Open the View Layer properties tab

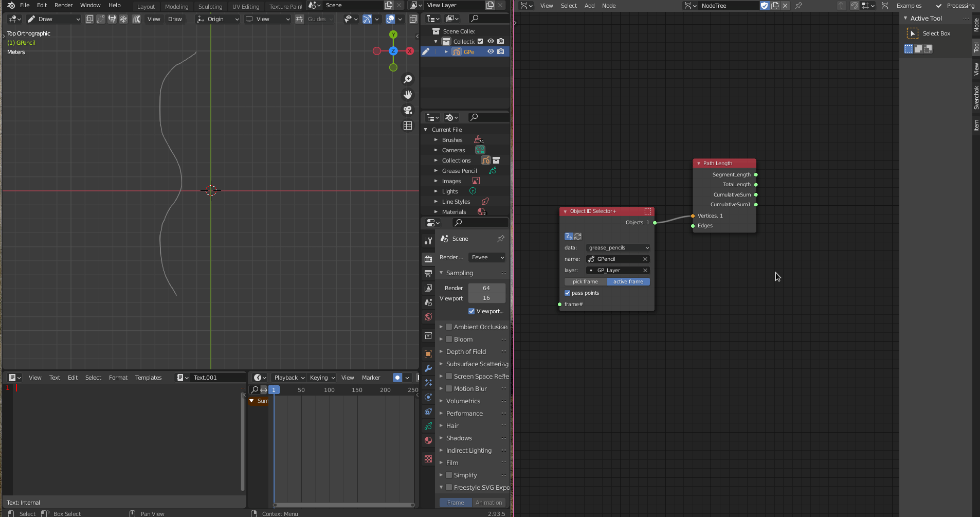click(428, 288)
